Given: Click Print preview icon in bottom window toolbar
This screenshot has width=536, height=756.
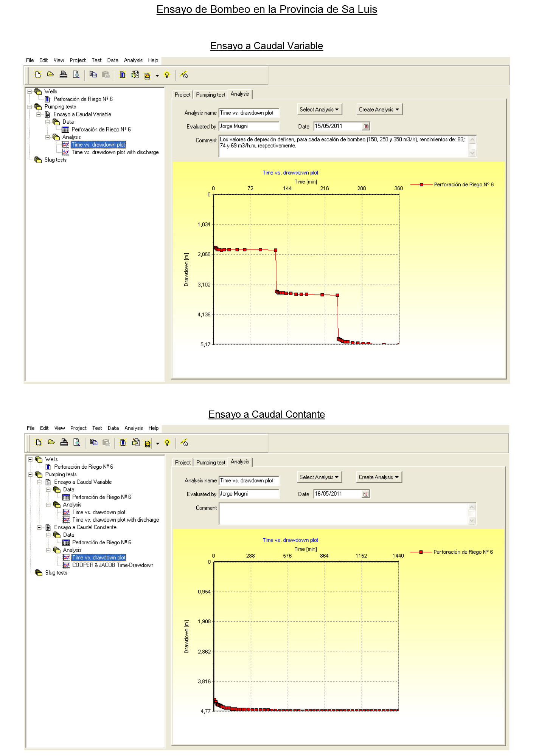Looking at the screenshot, I should [77, 442].
